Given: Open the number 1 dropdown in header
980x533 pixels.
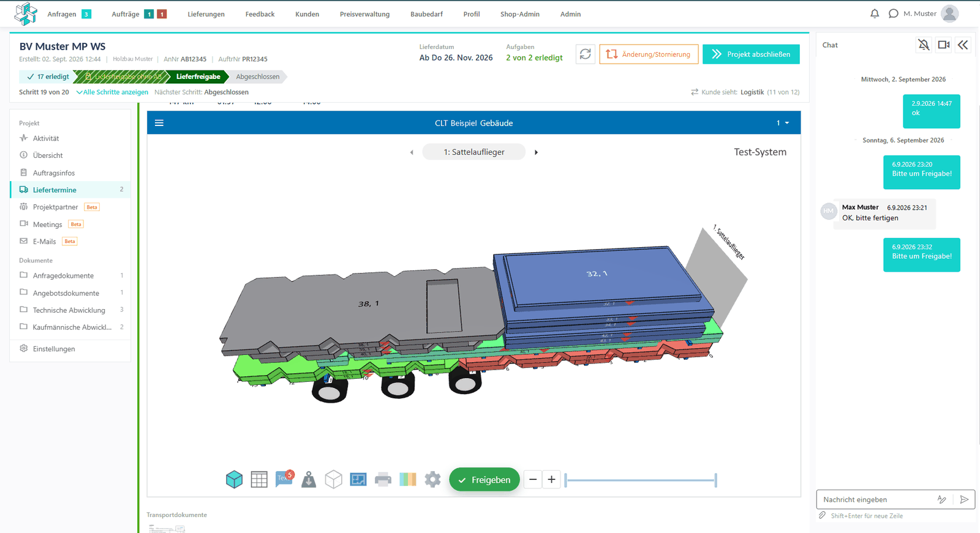Looking at the screenshot, I should coord(783,123).
